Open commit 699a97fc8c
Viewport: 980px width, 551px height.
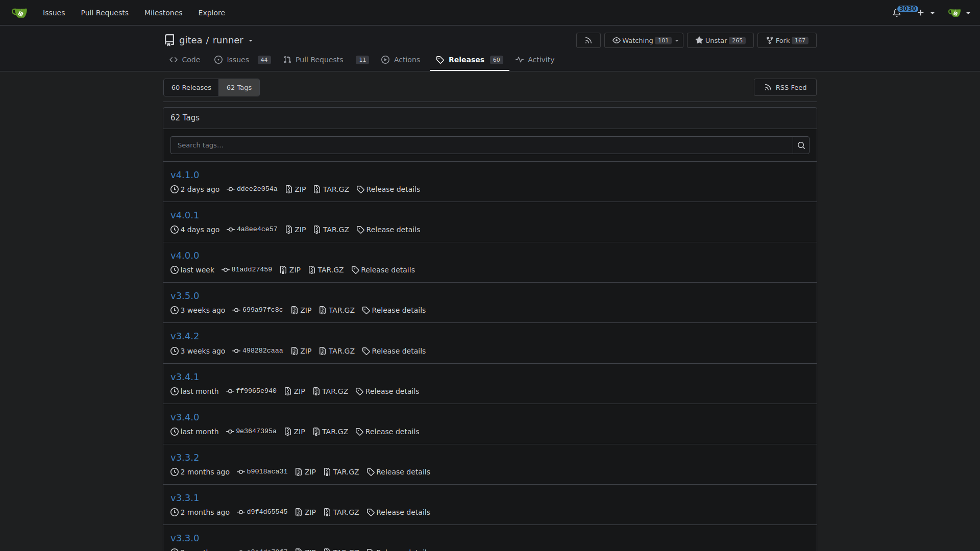click(258, 310)
